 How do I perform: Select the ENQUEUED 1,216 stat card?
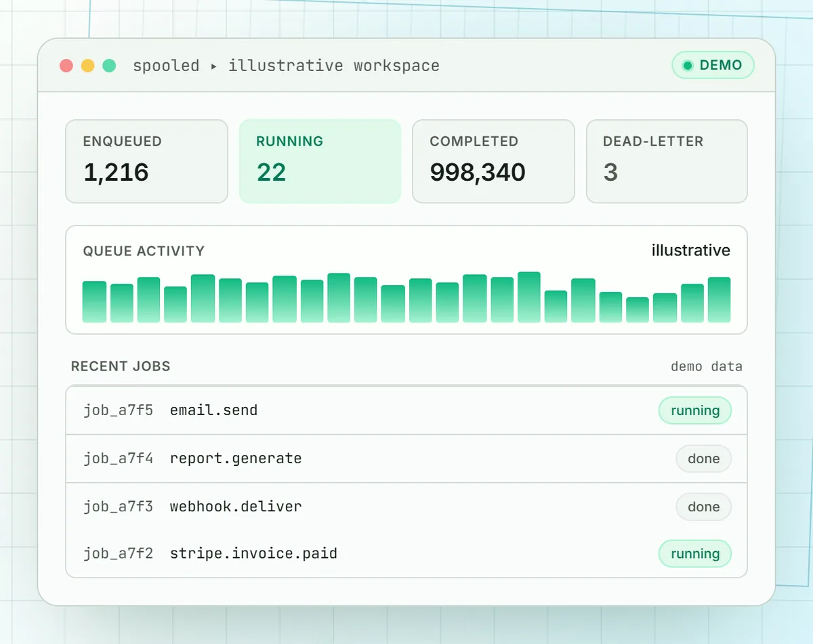[x=146, y=161]
